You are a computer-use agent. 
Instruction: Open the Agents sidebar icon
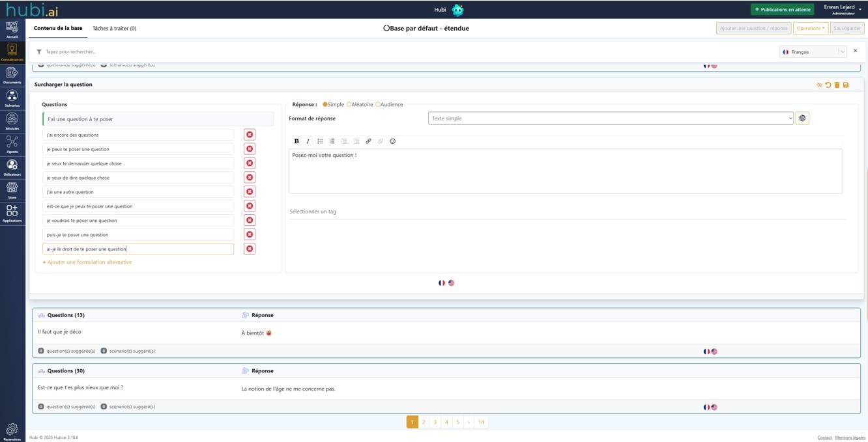(12, 144)
